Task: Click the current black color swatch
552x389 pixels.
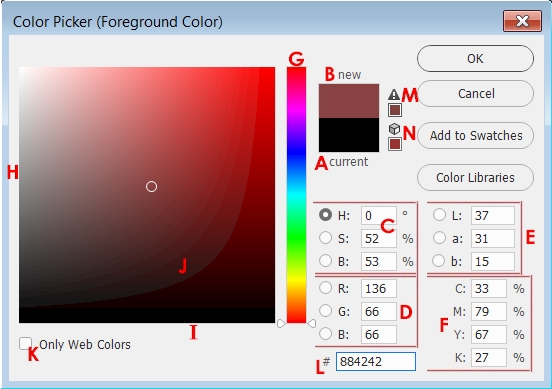Action: tap(349, 135)
